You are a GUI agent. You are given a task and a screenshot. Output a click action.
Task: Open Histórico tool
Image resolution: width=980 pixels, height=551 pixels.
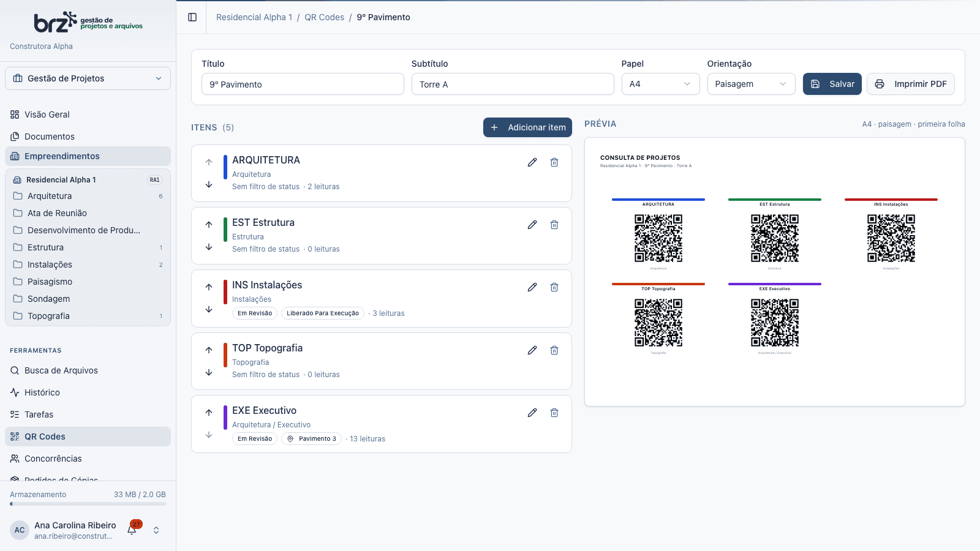coord(88,392)
